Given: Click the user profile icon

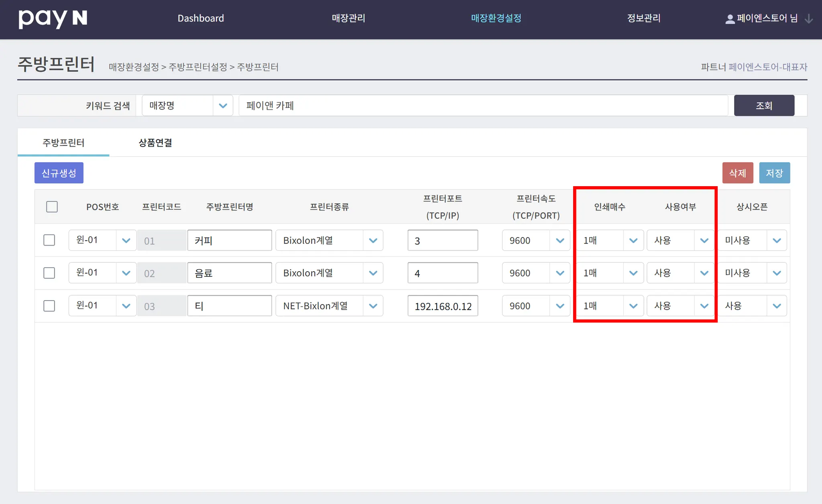Looking at the screenshot, I should tap(730, 19).
